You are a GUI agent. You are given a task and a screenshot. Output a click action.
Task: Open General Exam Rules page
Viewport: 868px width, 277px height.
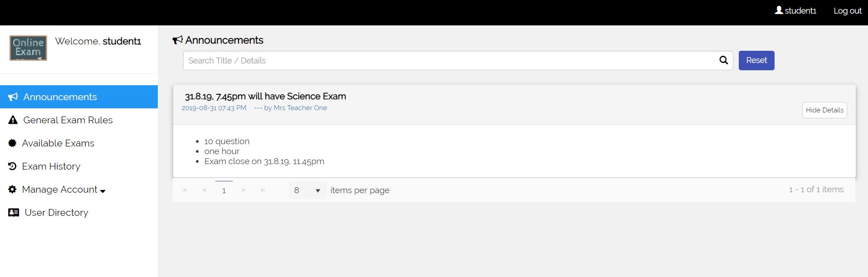point(68,120)
